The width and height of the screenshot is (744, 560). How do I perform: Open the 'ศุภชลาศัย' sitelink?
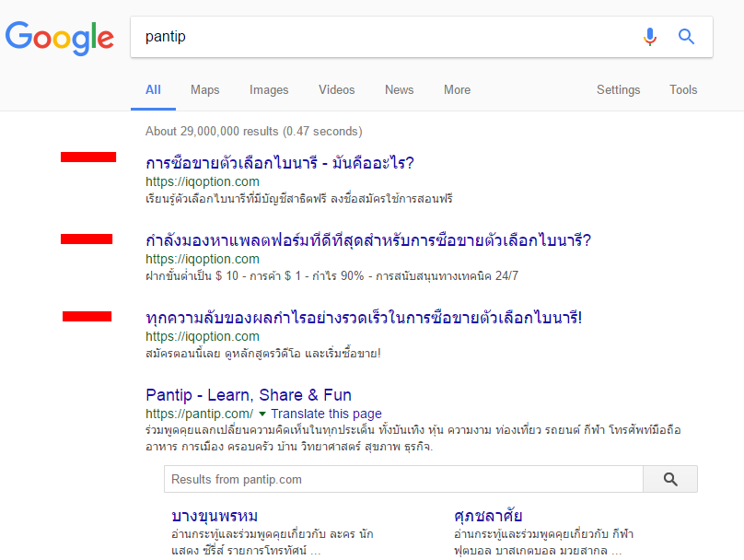click(x=488, y=516)
